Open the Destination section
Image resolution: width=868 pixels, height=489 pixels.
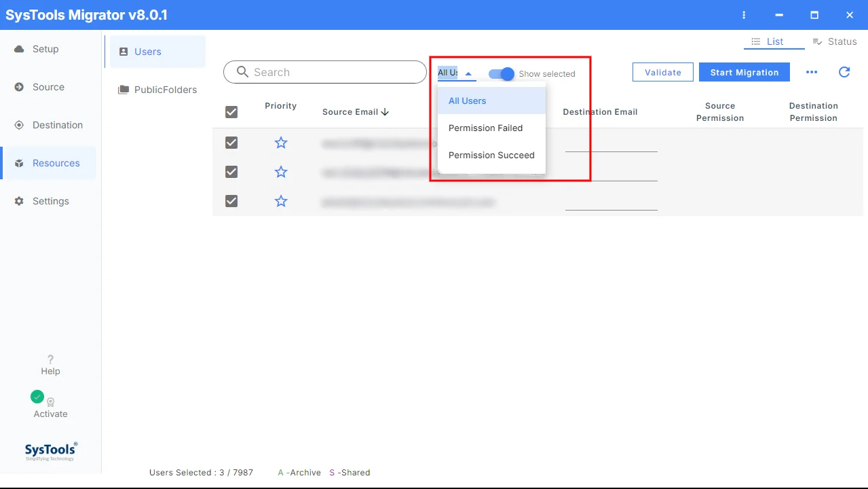(48, 125)
